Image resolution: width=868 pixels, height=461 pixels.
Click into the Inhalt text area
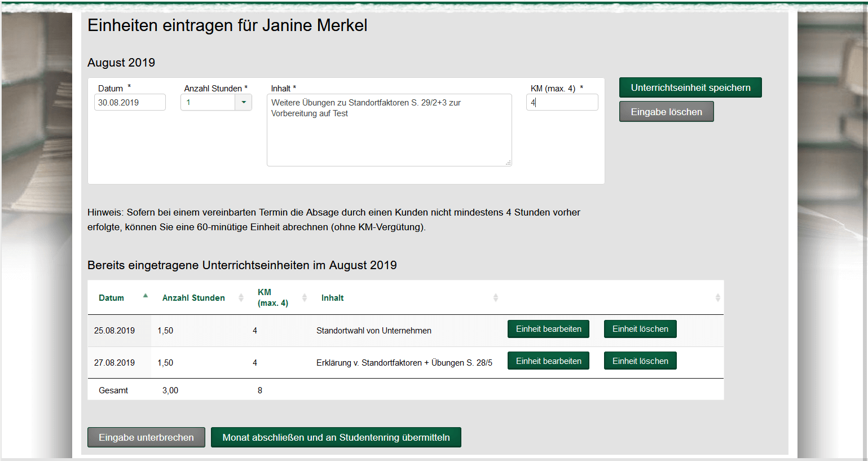point(389,135)
